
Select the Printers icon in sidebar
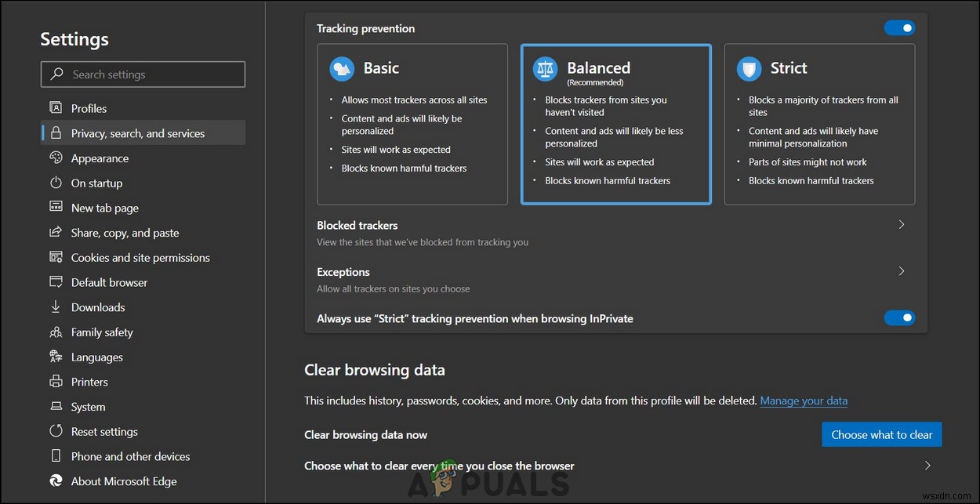[x=55, y=382]
